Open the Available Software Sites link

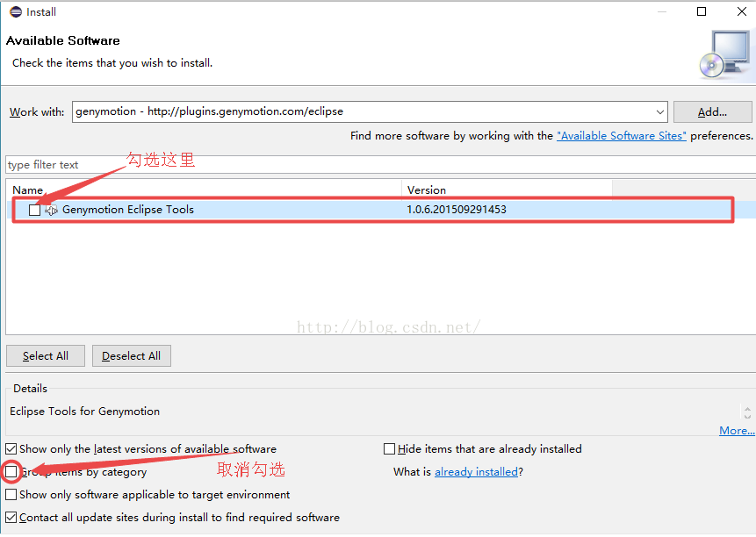[621, 136]
